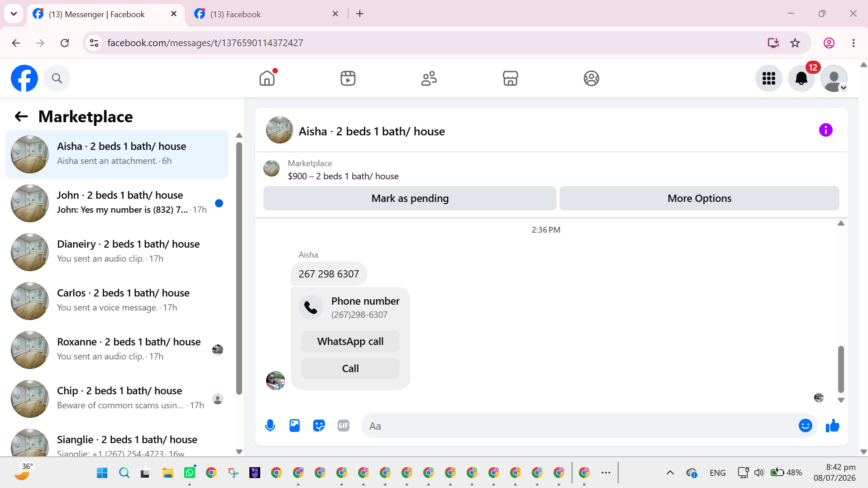The width and height of the screenshot is (868, 488).
Task: Open the Facebook logo home link
Action: coord(24,78)
